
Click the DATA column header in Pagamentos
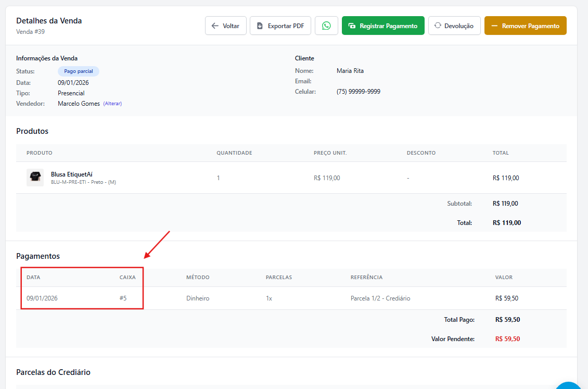click(33, 278)
